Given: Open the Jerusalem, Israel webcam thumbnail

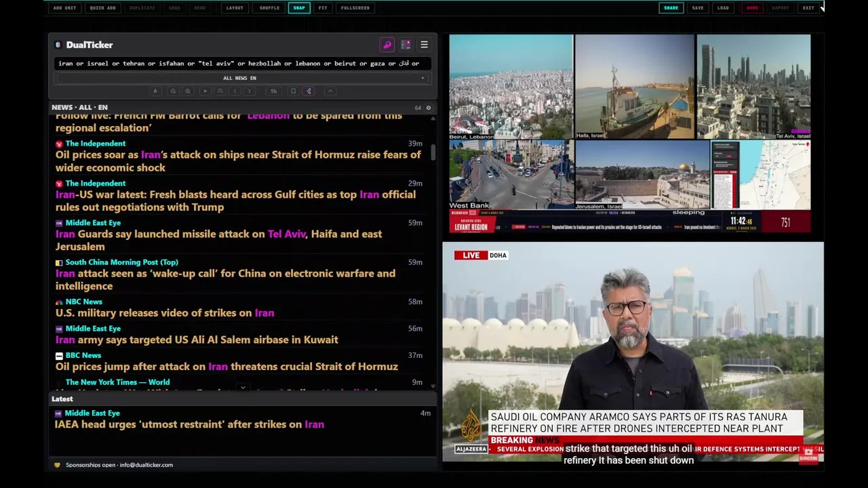Looking at the screenshot, I should pos(642,174).
